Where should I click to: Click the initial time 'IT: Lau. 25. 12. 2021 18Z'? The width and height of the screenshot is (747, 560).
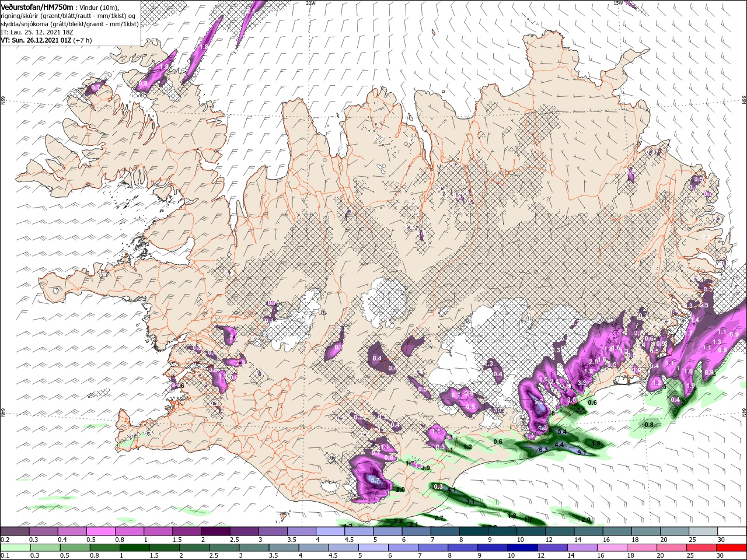(37, 32)
